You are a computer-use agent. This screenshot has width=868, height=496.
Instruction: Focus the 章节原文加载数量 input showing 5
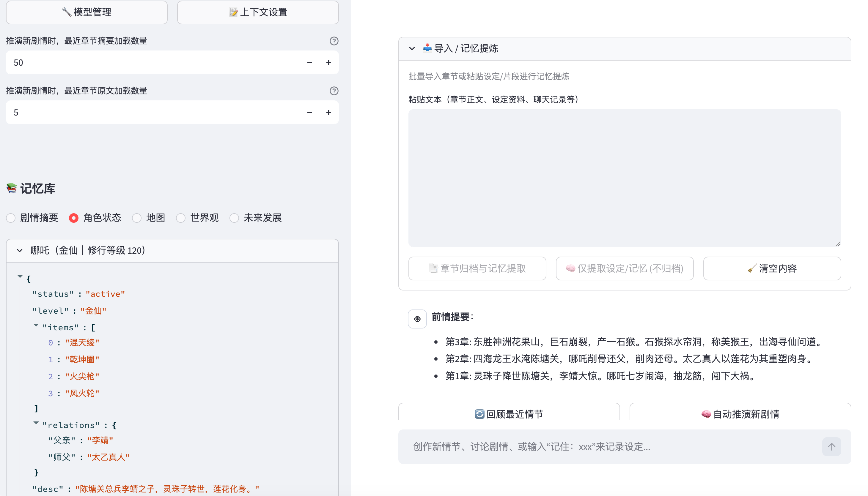tap(153, 112)
